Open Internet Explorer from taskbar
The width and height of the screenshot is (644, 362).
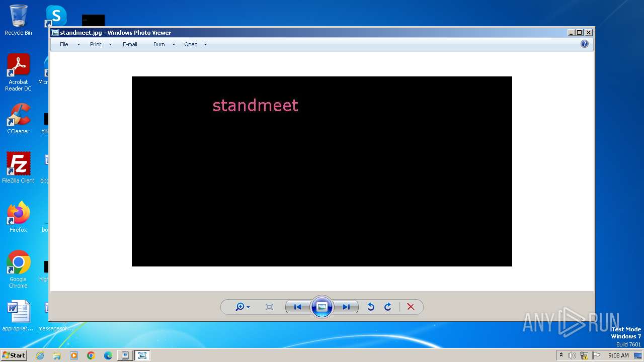40,355
